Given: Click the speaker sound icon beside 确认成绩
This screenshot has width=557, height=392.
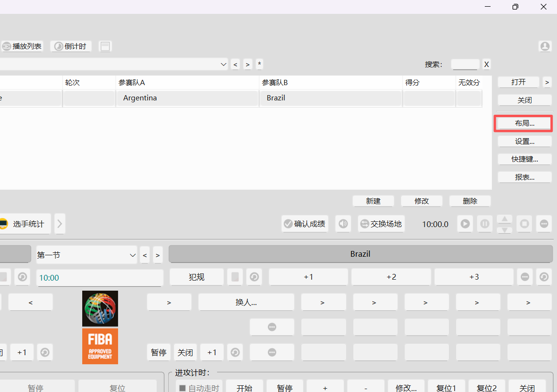Looking at the screenshot, I should pyautogui.click(x=343, y=224).
